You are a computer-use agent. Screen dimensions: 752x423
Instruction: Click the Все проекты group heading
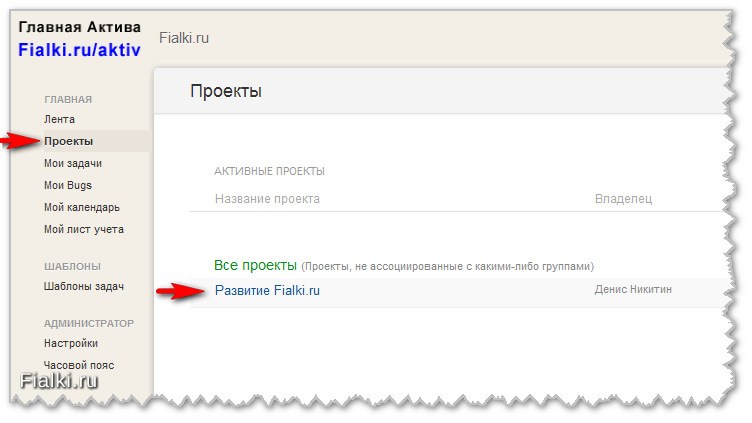[255, 265]
